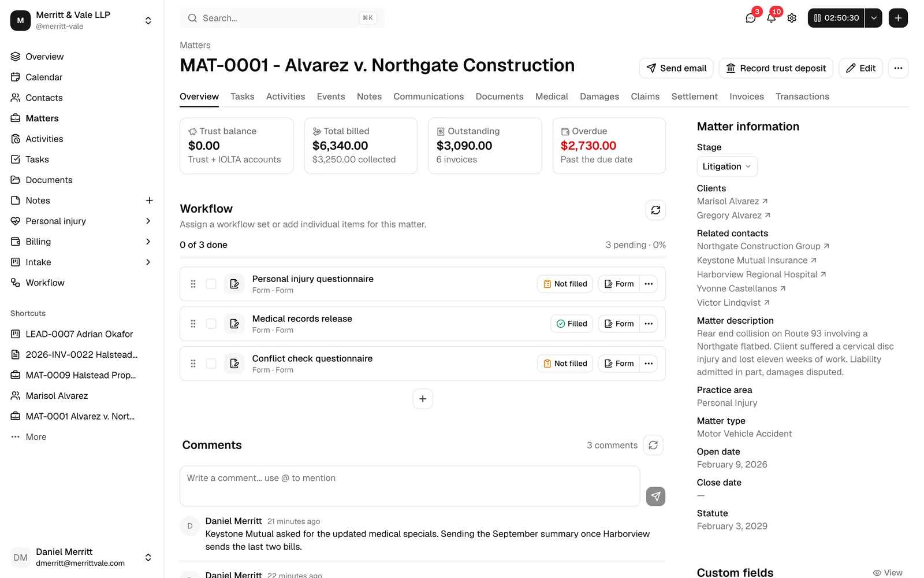Grab the drag handle of Medical records release
Image resolution: width=924 pixels, height=578 pixels.
193,324
